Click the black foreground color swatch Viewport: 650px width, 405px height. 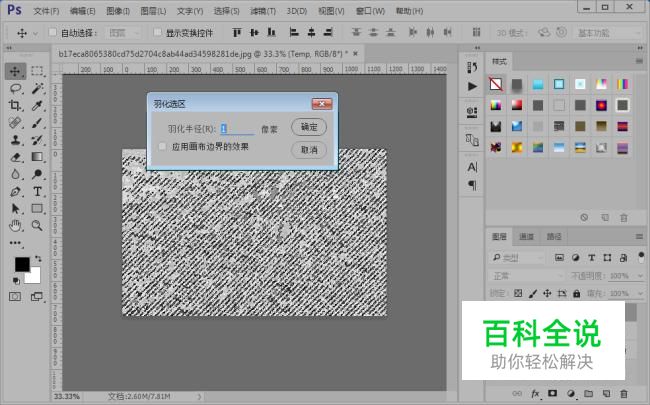[21, 264]
